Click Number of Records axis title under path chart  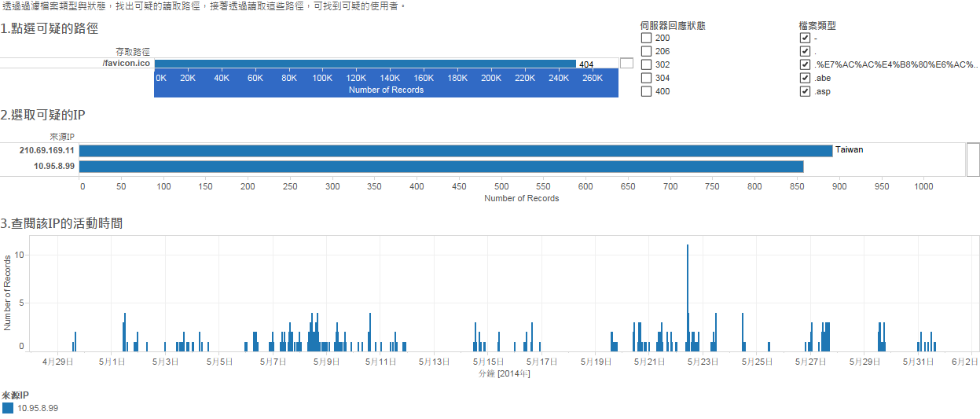point(386,90)
